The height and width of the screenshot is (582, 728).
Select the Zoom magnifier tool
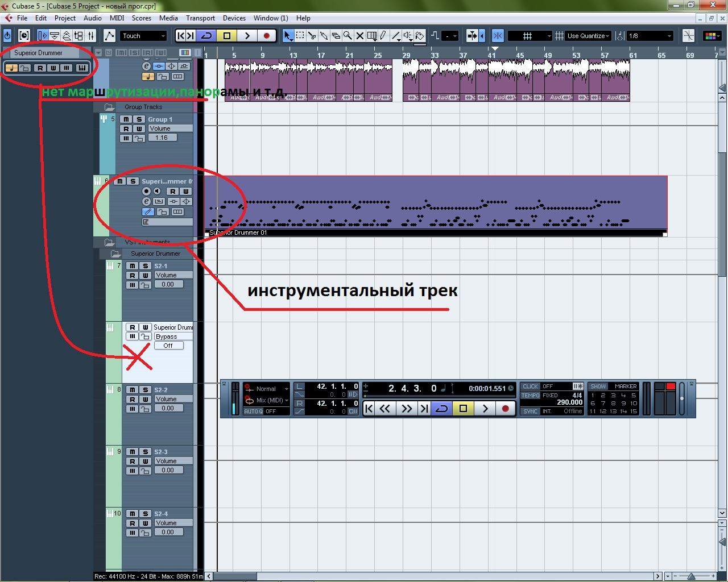pyautogui.click(x=348, y=36)
